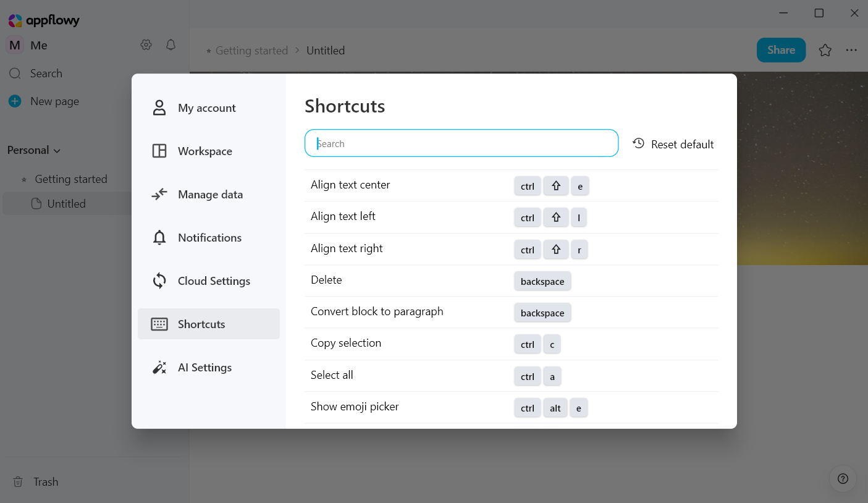Open AI Settings tab
Viewport: 868px width, 503px height.
click(x=209, y=367)
